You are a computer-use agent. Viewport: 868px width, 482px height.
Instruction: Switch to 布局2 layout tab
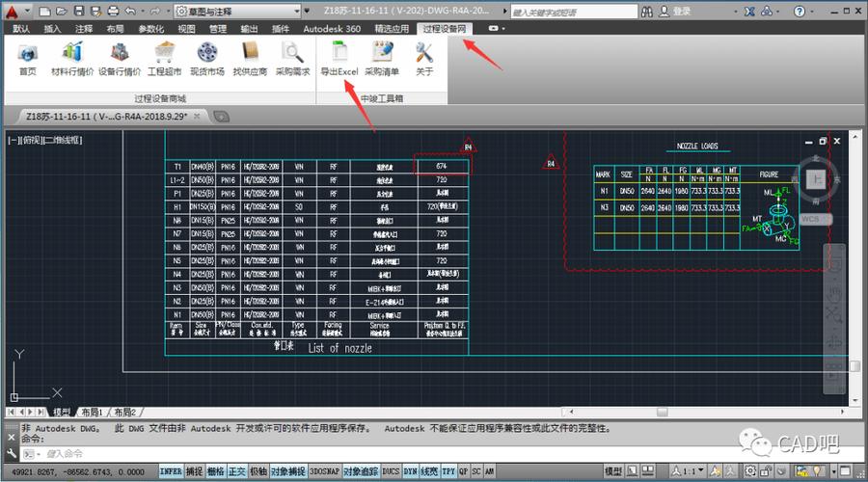click(x=125, y=413)
